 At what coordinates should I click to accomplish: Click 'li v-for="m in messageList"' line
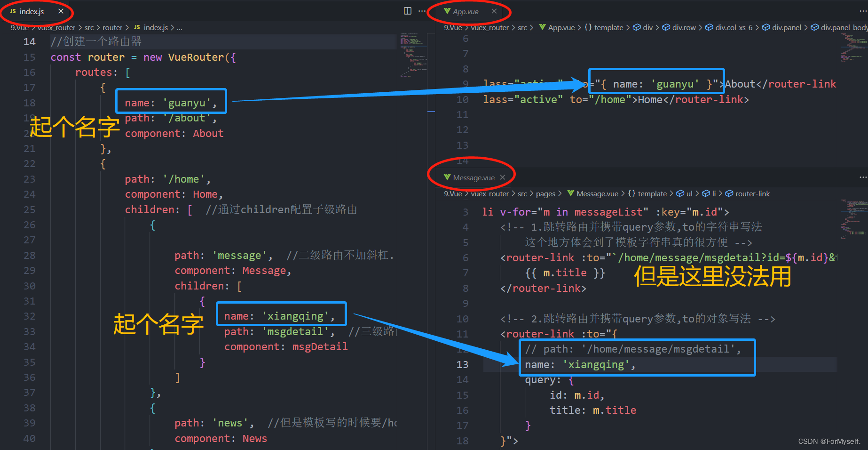pyautogui.click(x=606, y=212)
